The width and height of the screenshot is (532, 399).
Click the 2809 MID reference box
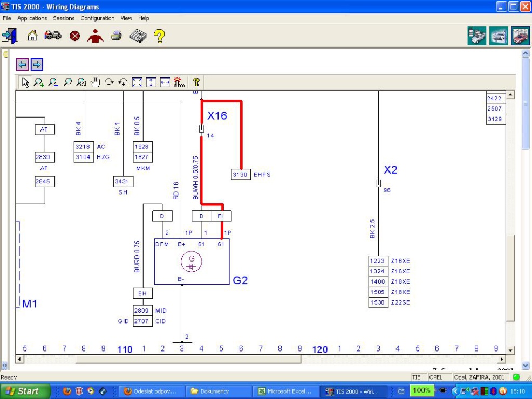pyautogui.click(x=143, y=311)
